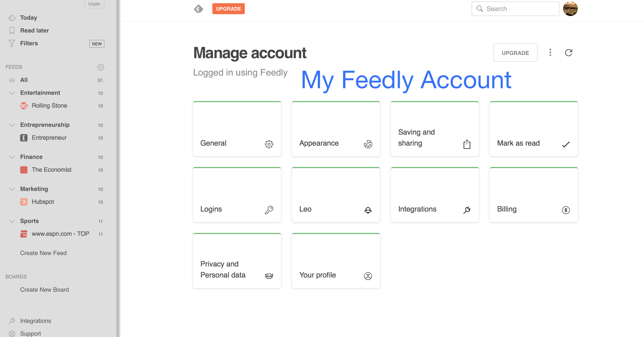Collapse the Entertainment feed category
Screen dimensions: 644x337
tap(12, 93)
